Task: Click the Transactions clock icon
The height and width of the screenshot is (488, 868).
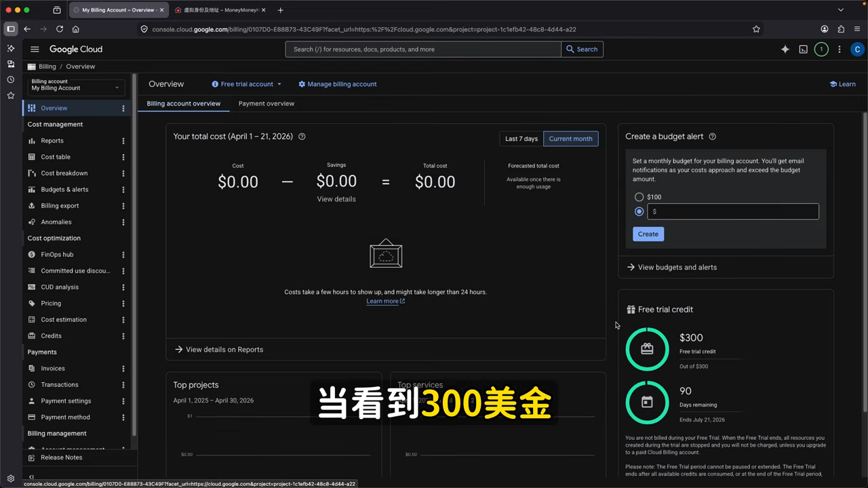Action: 32,385
